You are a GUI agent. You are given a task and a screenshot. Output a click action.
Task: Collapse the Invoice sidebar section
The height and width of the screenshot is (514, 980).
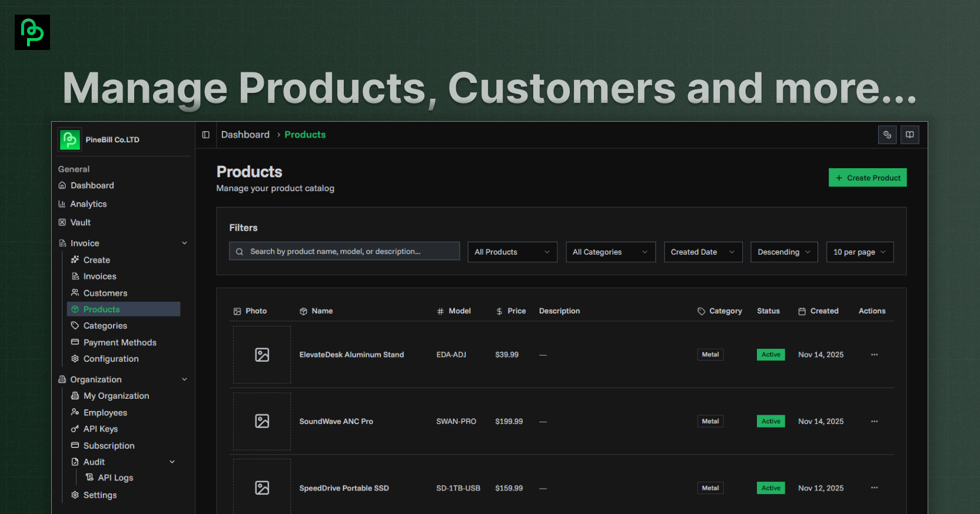point(184,243)
